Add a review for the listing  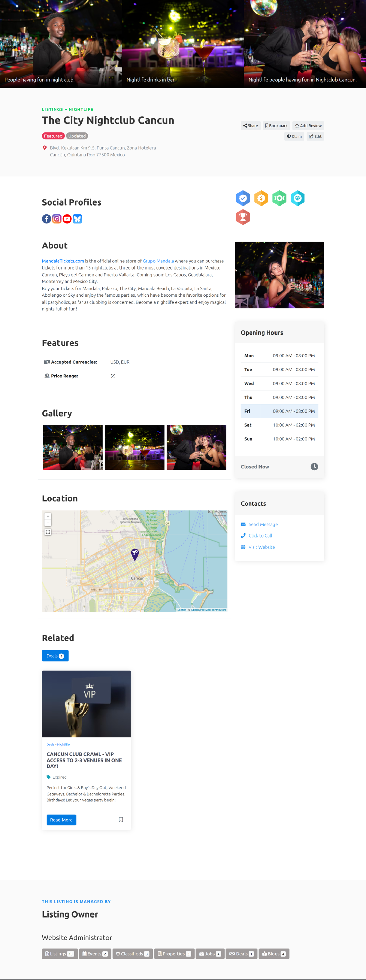[x=308, y=125]
